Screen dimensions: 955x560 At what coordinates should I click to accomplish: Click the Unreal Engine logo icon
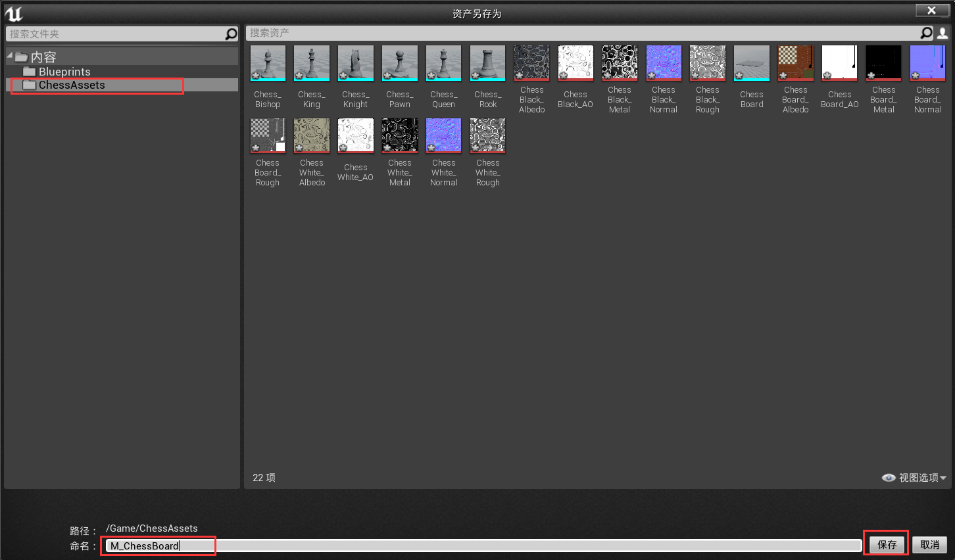pyautogui.click(x=13, y=13)
